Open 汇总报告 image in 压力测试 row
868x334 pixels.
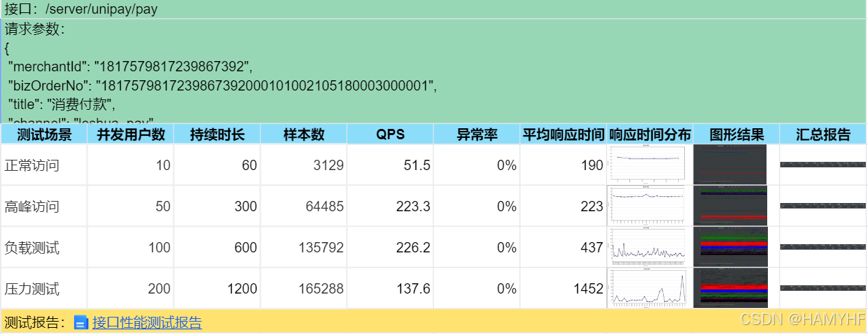click(823, 288)
